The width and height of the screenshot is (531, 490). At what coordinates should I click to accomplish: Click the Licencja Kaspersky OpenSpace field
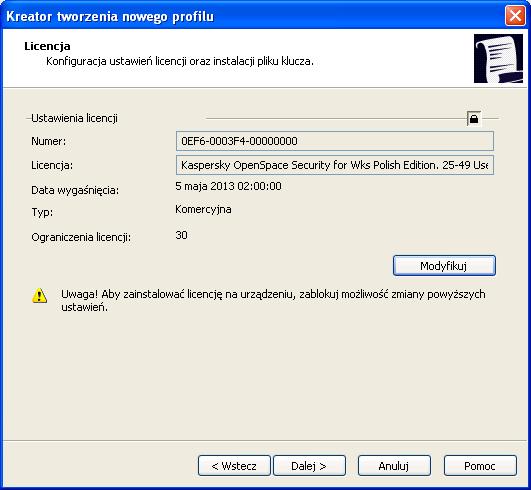pos(335,165)
